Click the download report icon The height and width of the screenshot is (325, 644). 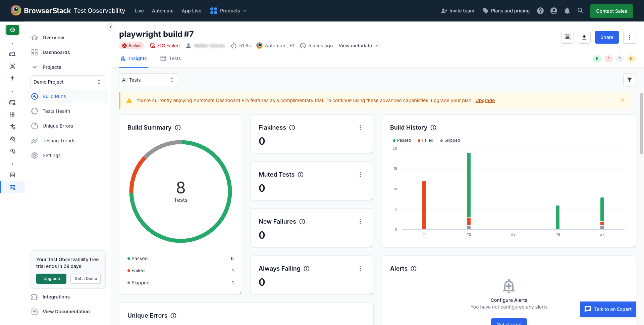coord(584,37)
